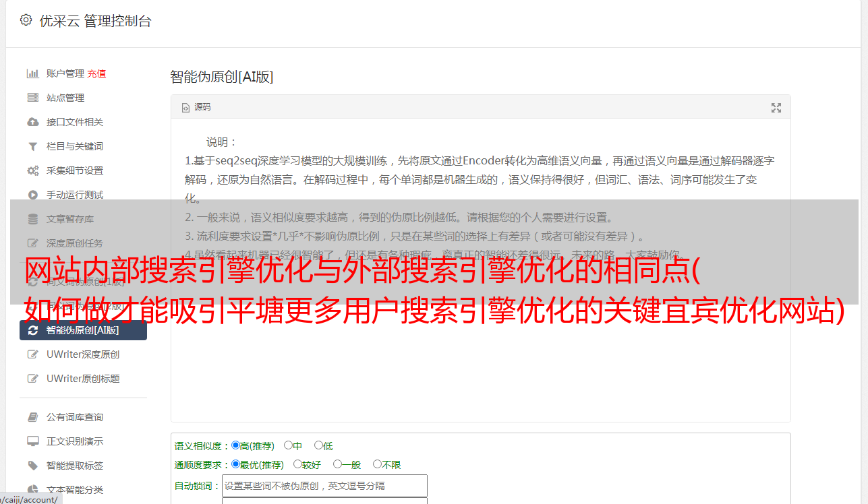Viewport: 868px width, 504px height.
Task: Click the play icon for 手动运行测试
Action: [32, 195]
